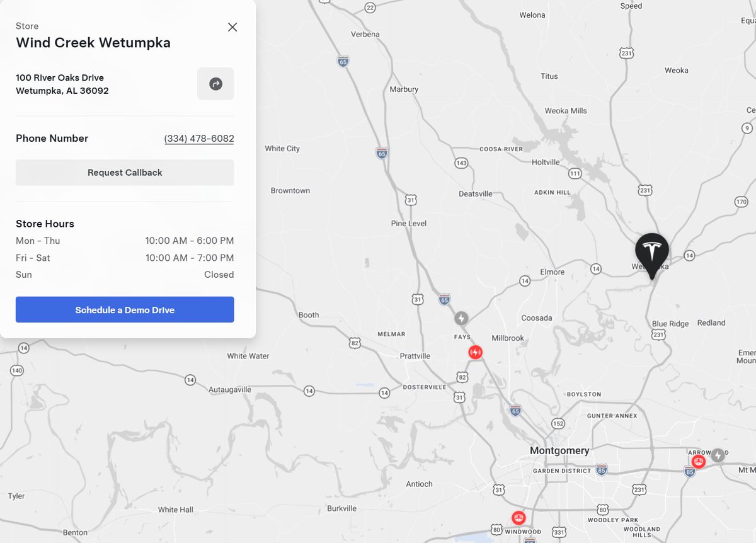
Task: Click the Pine Level map label
Action: [x=409, y=224]
